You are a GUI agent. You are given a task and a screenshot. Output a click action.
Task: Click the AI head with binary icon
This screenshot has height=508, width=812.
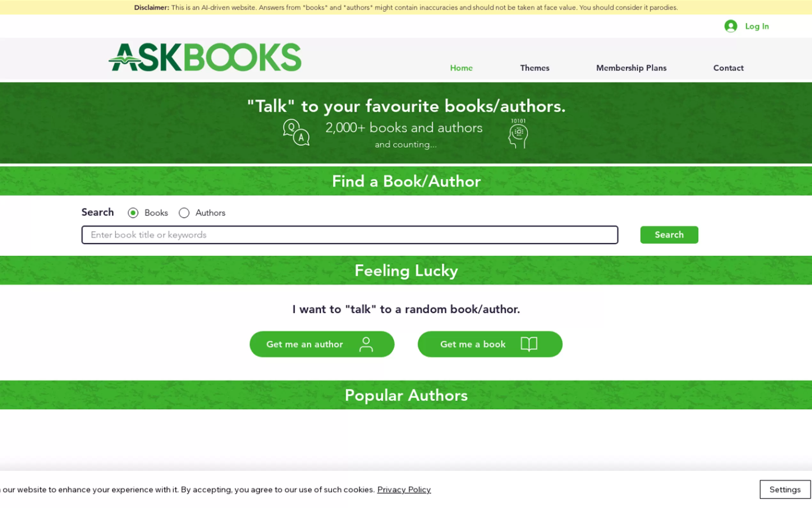(x=518, y=133)
